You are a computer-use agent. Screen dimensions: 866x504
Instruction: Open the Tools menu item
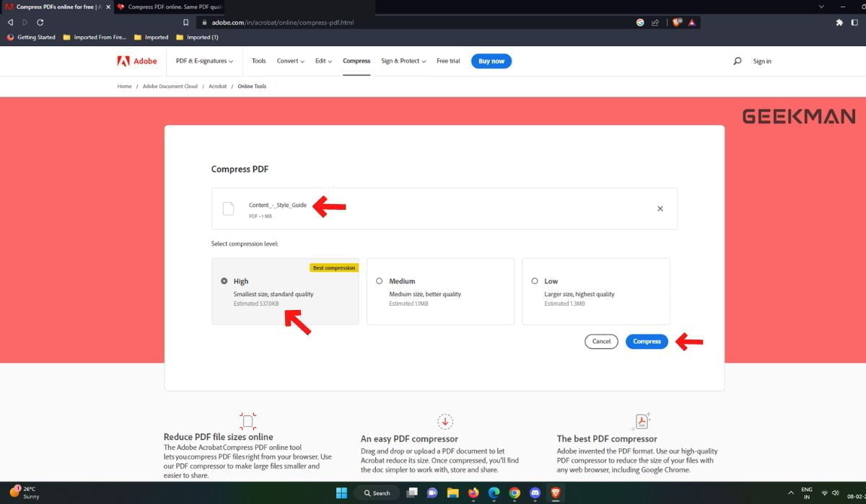coord(258,61)
